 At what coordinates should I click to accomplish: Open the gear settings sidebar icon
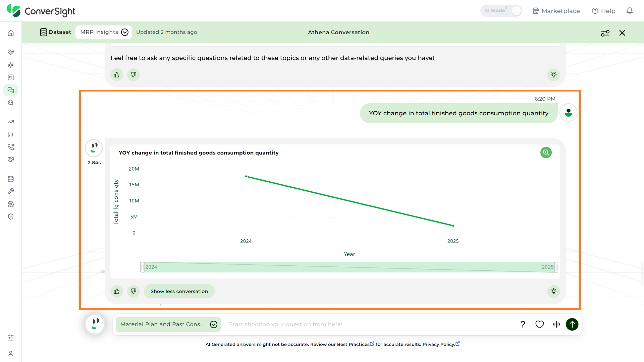[11, 204]
